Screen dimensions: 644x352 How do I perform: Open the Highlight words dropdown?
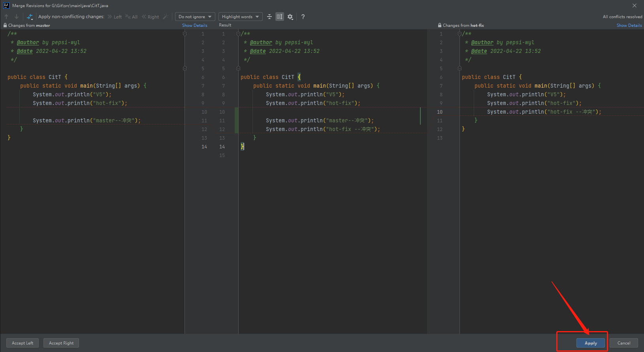coord(241,17)
